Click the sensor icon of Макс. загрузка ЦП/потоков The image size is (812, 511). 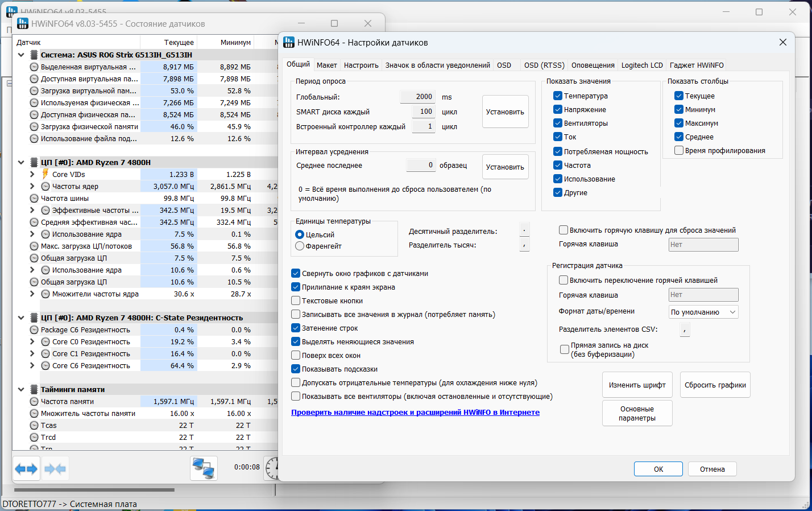click(34, 246)
